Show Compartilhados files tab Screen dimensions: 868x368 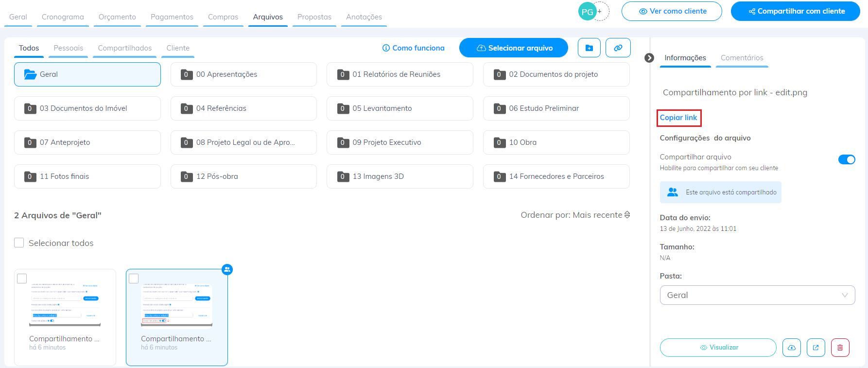click(x=125, y=48)
